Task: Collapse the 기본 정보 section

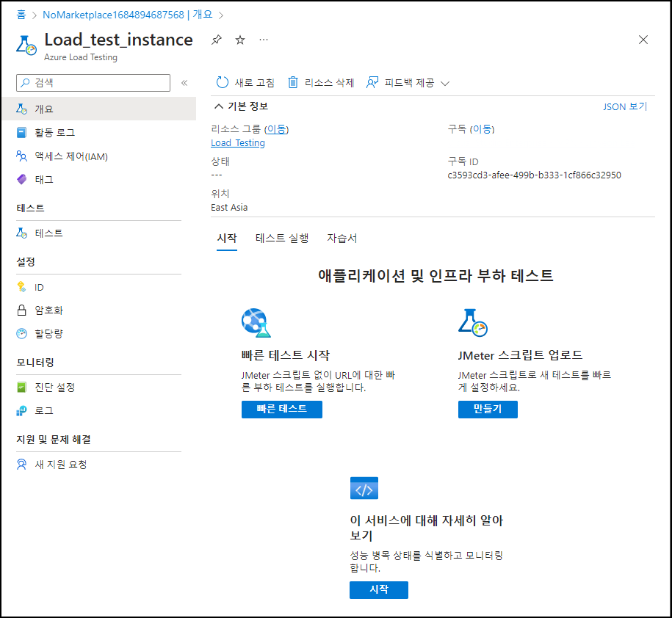Action: [219, 106]
